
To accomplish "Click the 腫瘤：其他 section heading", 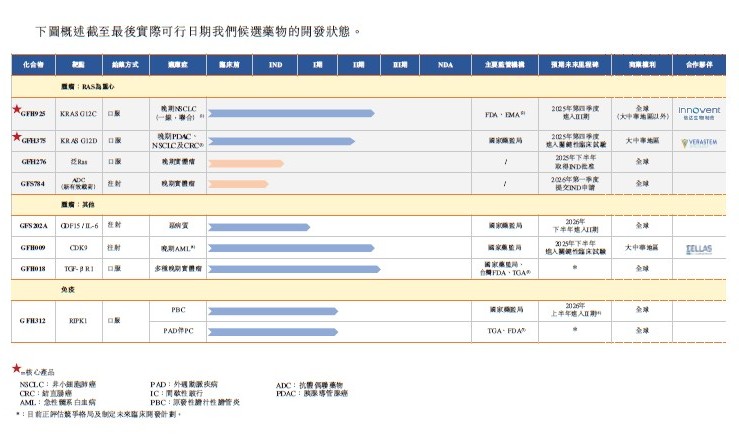I will point(78,205).
